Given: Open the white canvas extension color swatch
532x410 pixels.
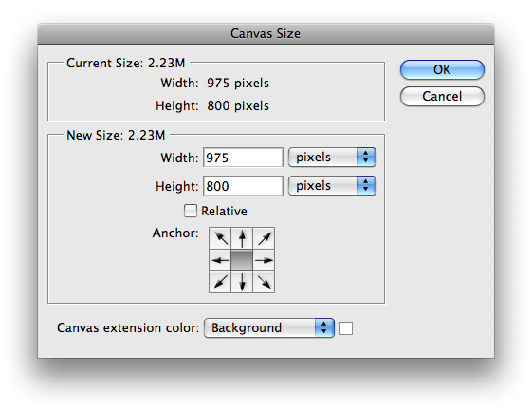Looking at the screenshot, I should [x=346, y=328].
